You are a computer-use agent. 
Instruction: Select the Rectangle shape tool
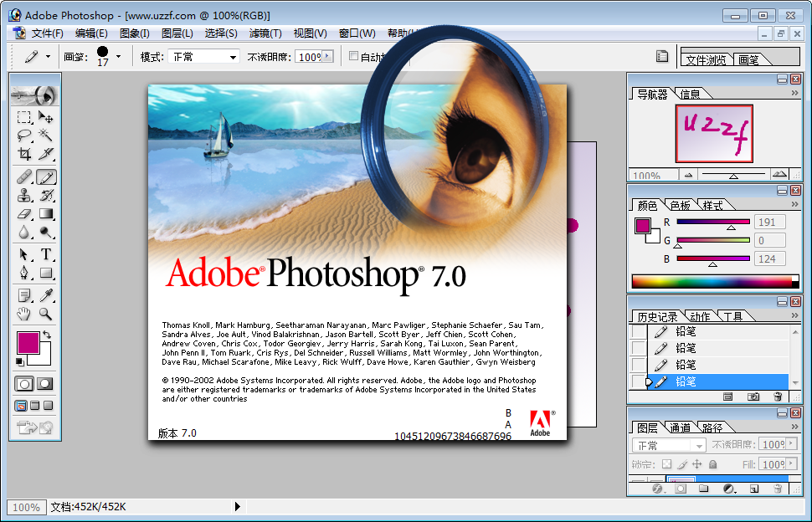tap(46, 273)
